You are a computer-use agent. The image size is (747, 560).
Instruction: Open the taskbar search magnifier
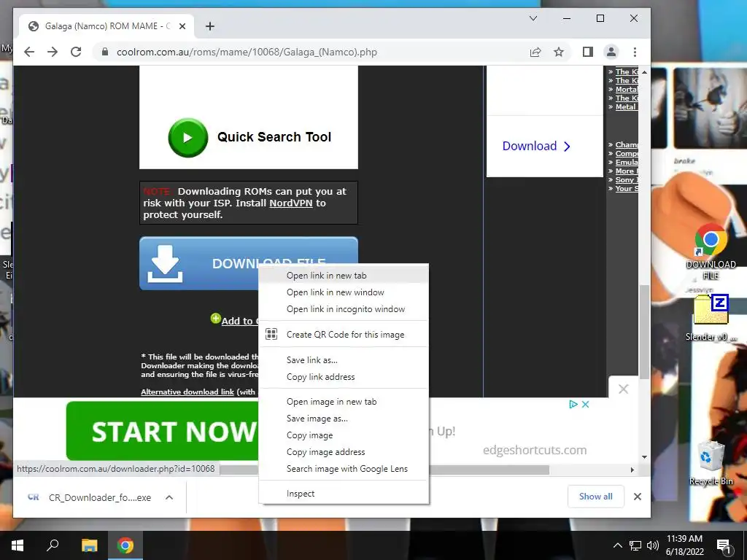click(53, 545)
